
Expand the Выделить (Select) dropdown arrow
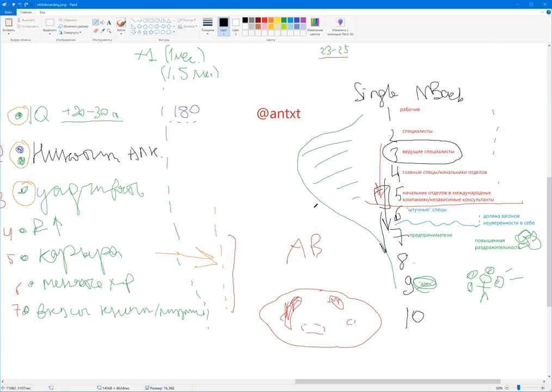pos(50,34)
